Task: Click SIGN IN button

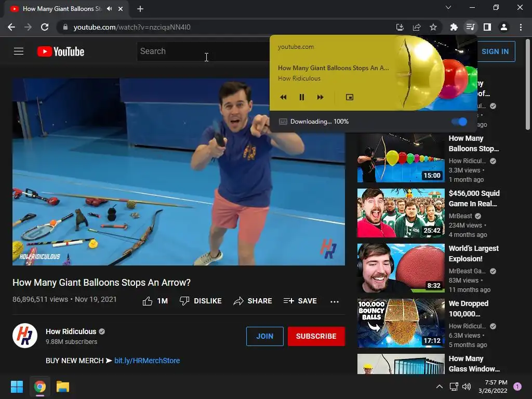Action: 495,51
